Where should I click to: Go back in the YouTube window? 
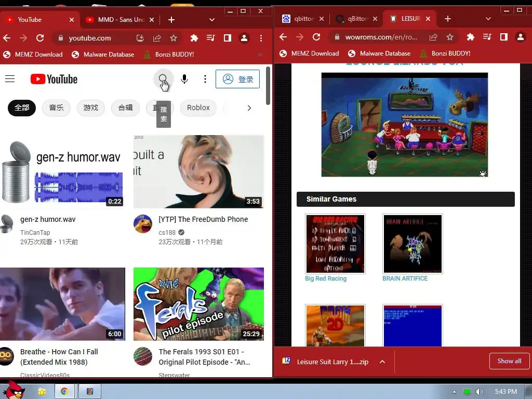[x=7, y=38]
